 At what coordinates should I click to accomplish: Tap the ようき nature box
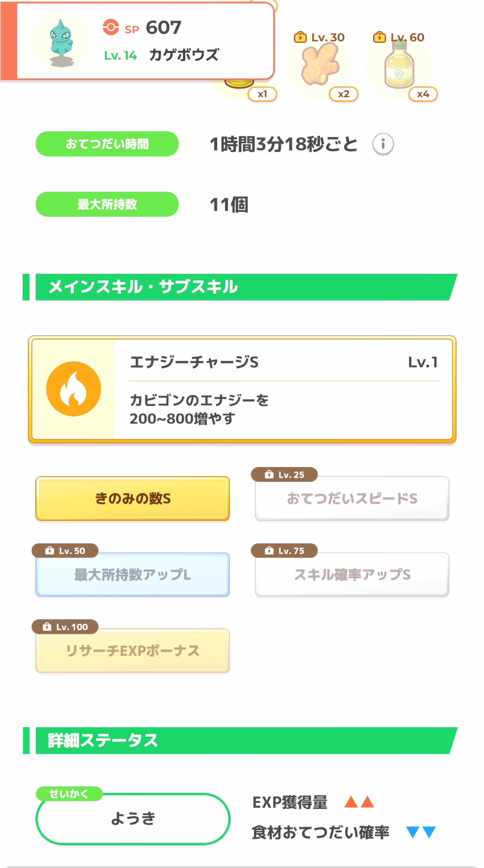pos(133,818)
